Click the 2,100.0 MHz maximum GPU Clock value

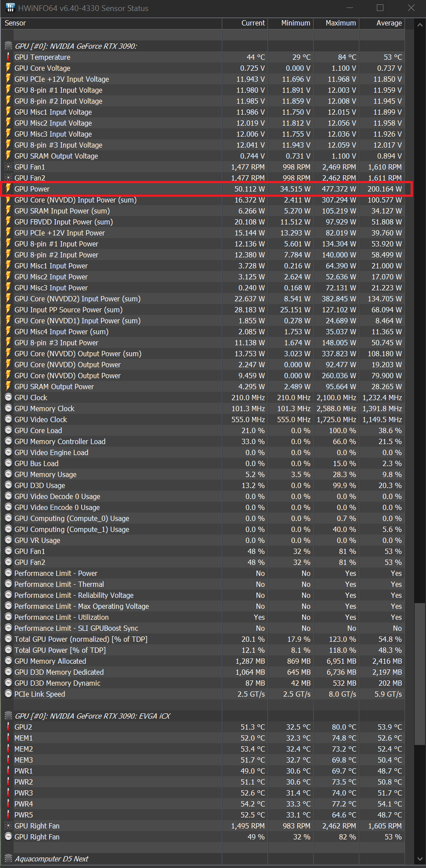(x=336, y=398)
